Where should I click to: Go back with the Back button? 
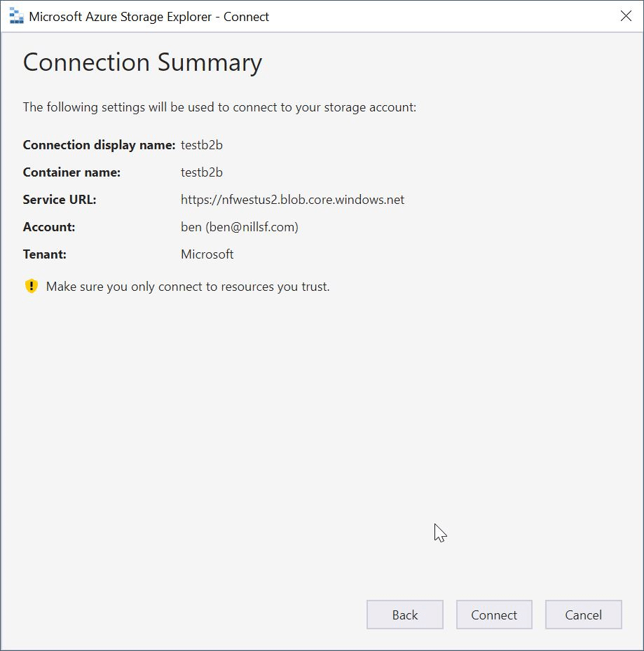point(405,615)
